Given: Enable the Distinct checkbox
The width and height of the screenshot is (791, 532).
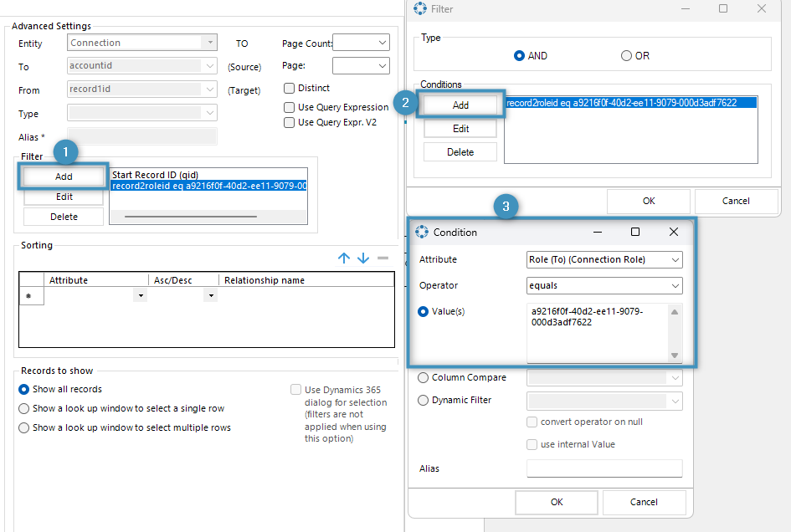Looking at the screenshot, I should tap(290, 88).
